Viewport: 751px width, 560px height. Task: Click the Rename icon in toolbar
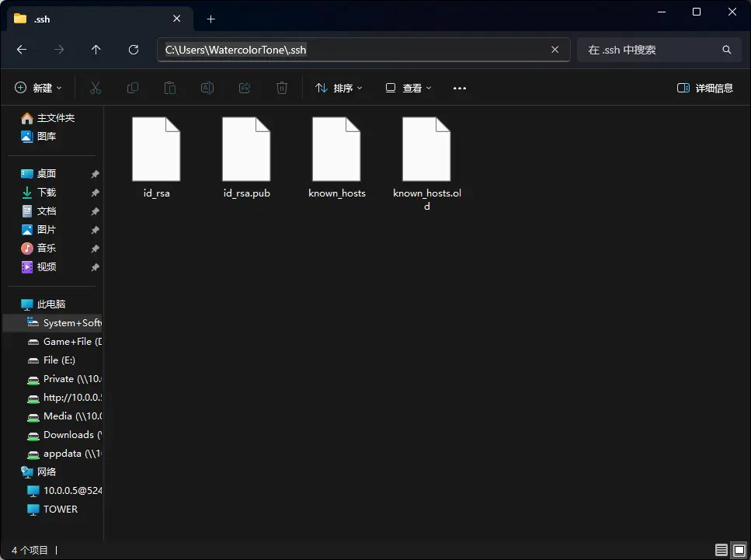tap(207, 88)
